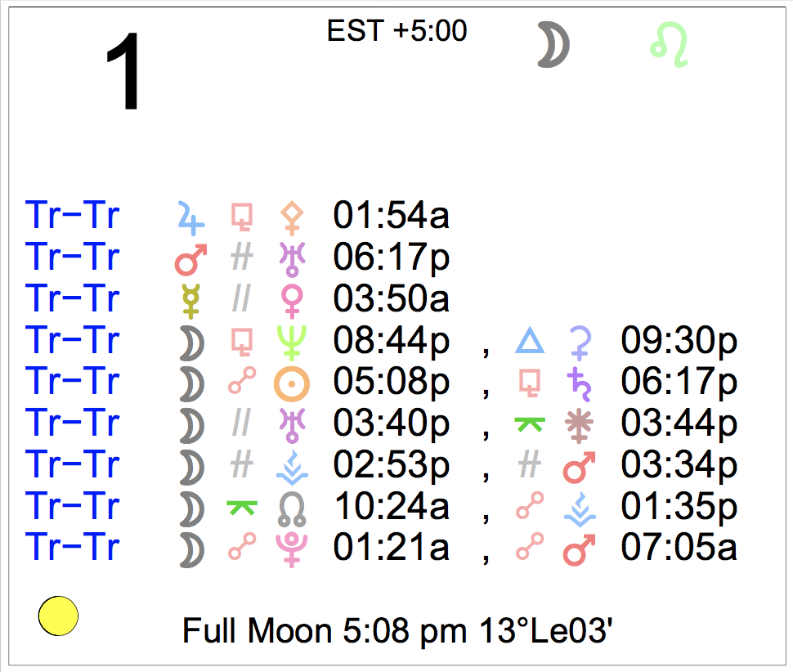Select the 02:53p time entry
Screen dimensions: 793x672
pyautogui.click(x=391, y=466)
